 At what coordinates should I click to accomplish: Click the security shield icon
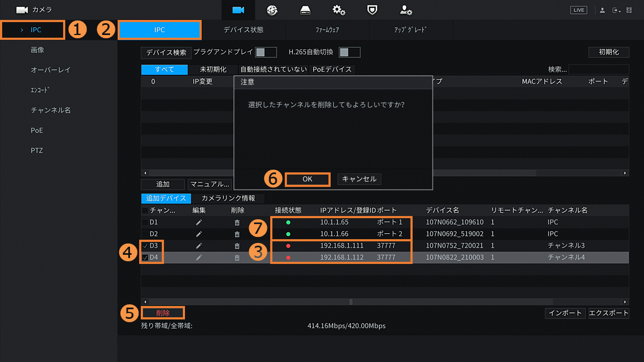pyautogui.click(x=372, y=10)
